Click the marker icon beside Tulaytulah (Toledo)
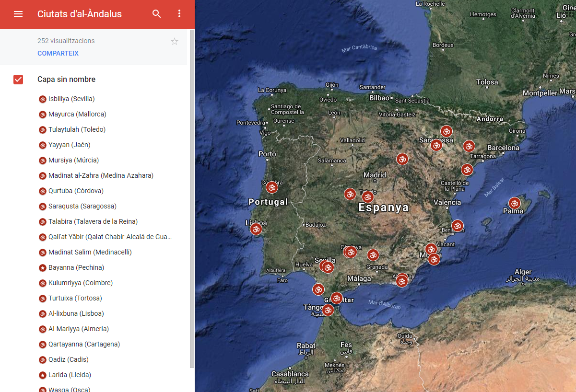This screenshot has width=576, height=392. click(43, 130)
